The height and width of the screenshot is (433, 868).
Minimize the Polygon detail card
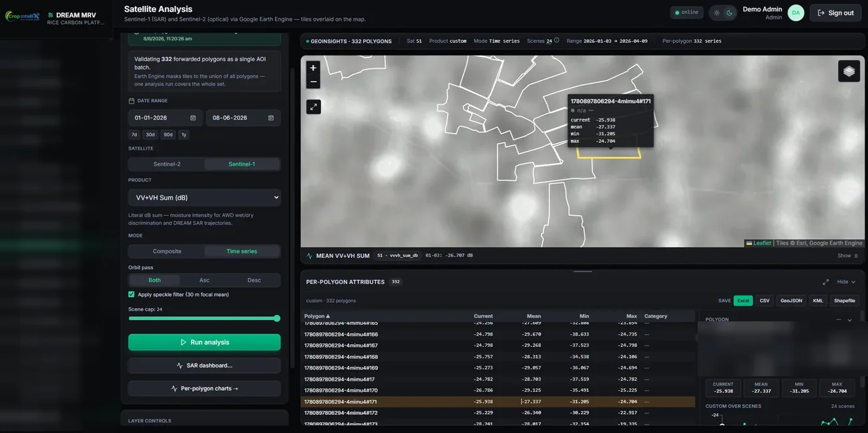[839, 320]
